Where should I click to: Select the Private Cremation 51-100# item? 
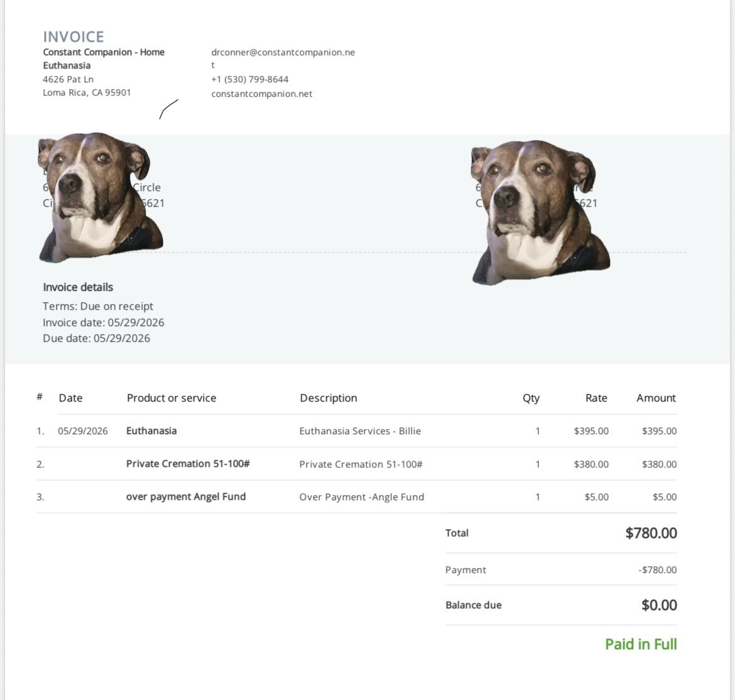coord(357,464)
